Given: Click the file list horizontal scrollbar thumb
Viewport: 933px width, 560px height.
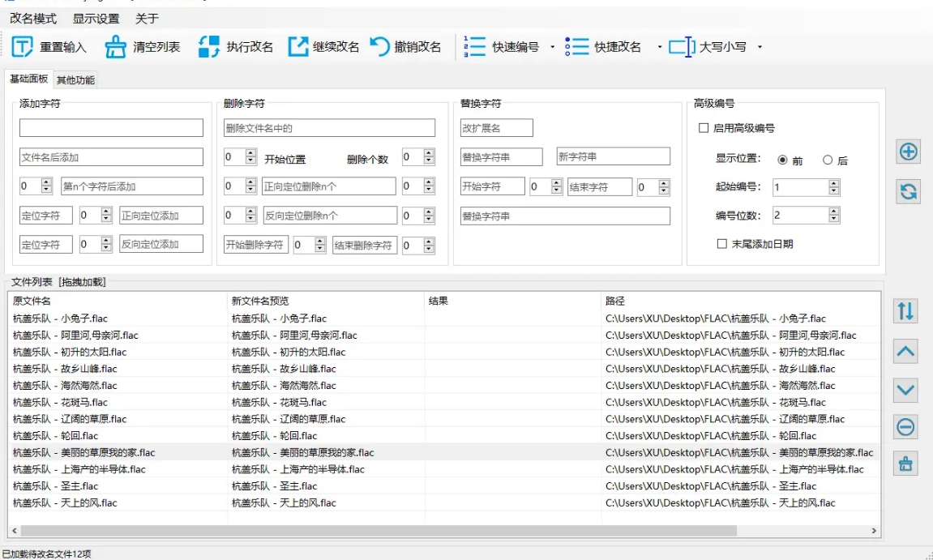Looking at the screenshot, I should (x=379, y=530).
